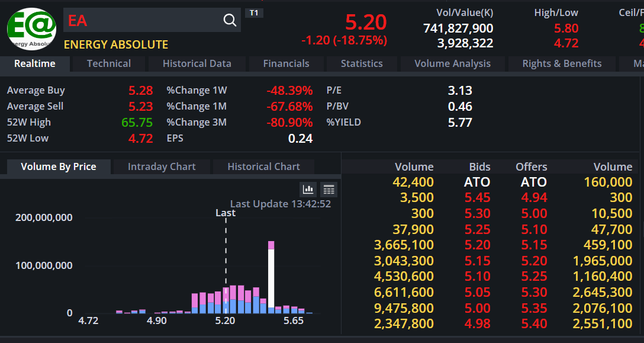Switch volume-by-price to bar chart view
The image size is (644, 343).
(308, 189)
